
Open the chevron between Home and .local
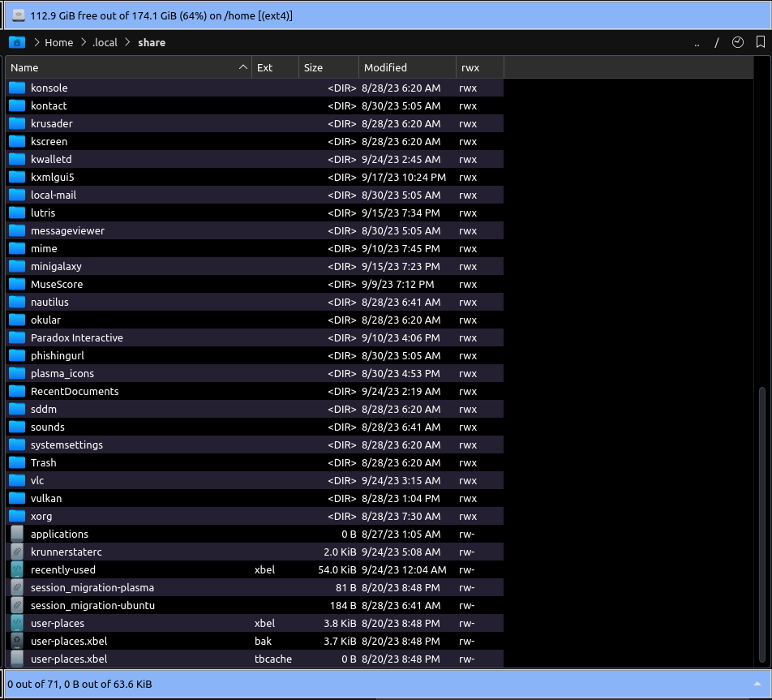[84, 42]
